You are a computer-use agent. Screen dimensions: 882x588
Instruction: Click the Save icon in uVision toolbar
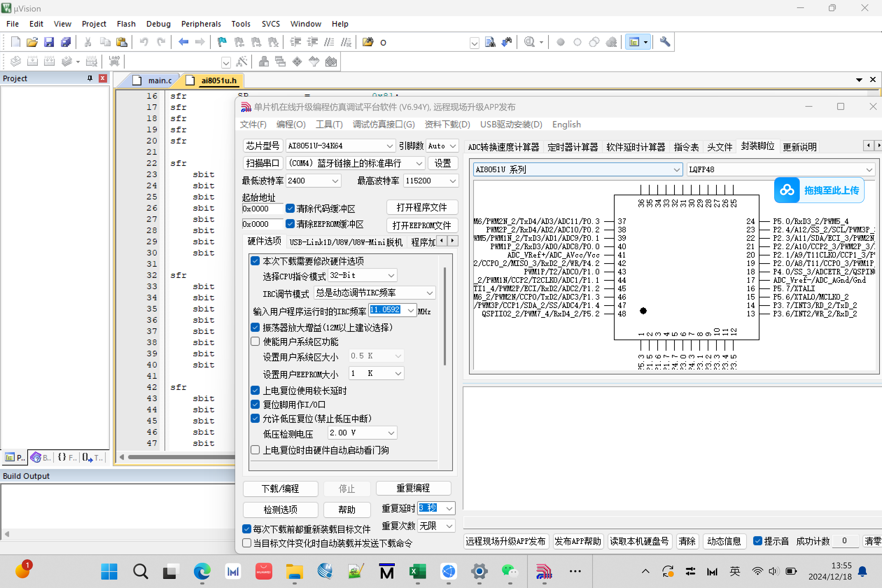(x=49, y=42)
